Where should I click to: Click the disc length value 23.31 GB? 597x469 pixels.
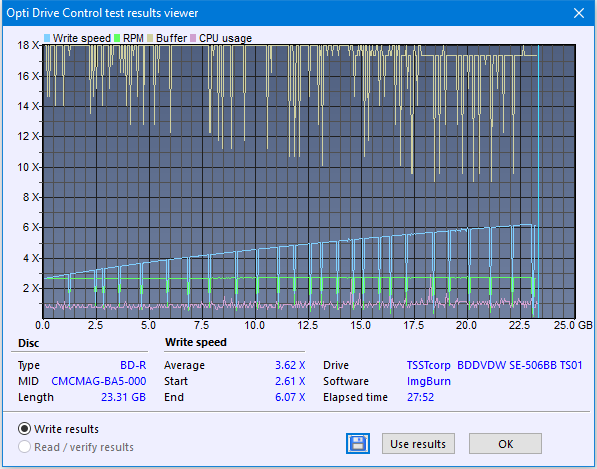coord(123,397)
